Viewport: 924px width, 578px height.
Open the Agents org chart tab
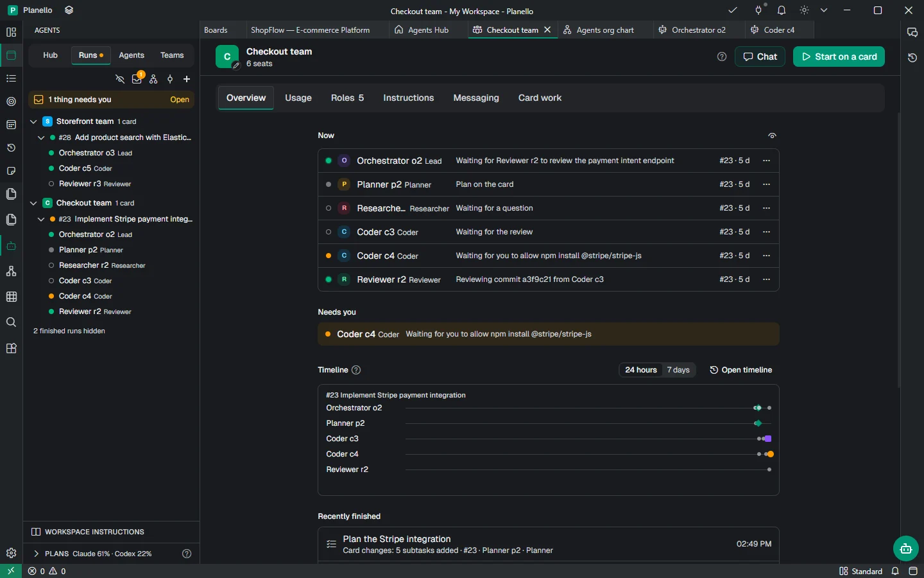(605, 30)
